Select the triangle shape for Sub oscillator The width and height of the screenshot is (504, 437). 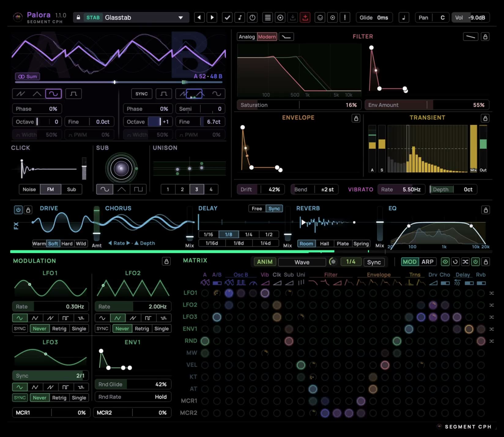coord(121,189)
